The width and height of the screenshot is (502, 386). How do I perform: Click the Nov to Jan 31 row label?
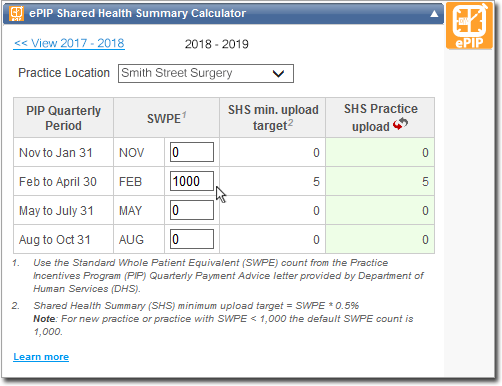coord(56,153)
